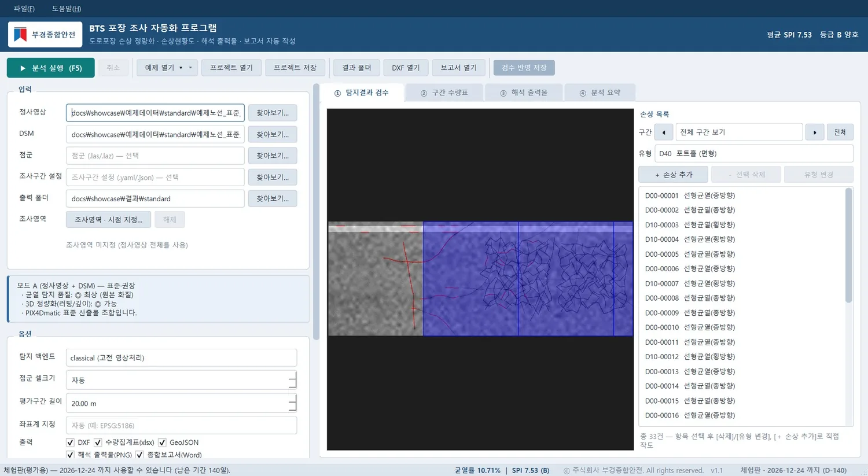The height and width of the screenshot is (476, 868).
Task: Toggle the GeoJSON output checkbox
Action: pyautogui.click(x=162, y=442)
